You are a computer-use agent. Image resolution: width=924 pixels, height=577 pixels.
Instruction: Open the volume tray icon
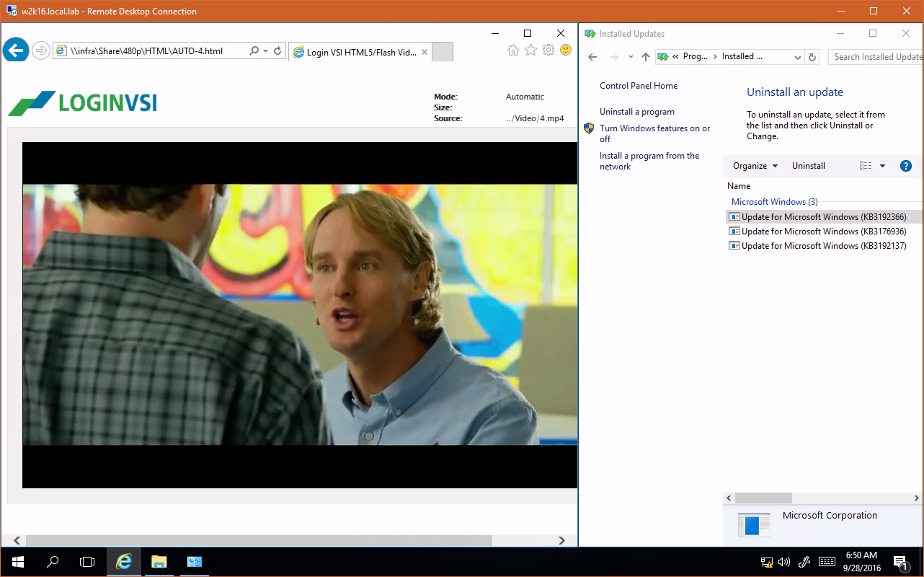pos(785,562)
